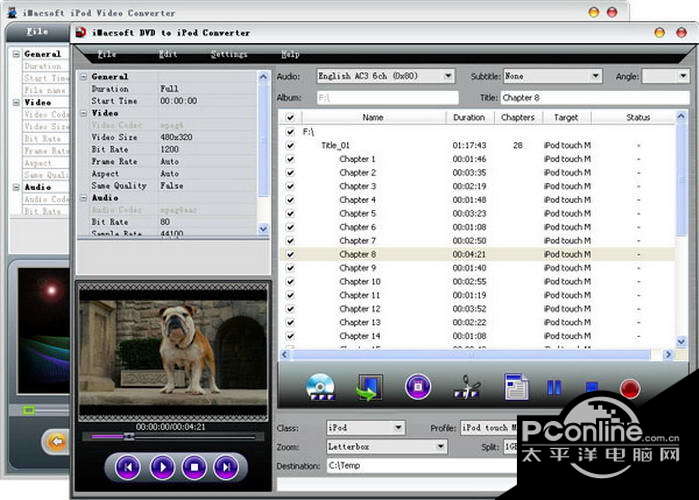Skip to the previous chapter in preview
The width and height of the screenshot is (699, 500).
tap(128, 466)
